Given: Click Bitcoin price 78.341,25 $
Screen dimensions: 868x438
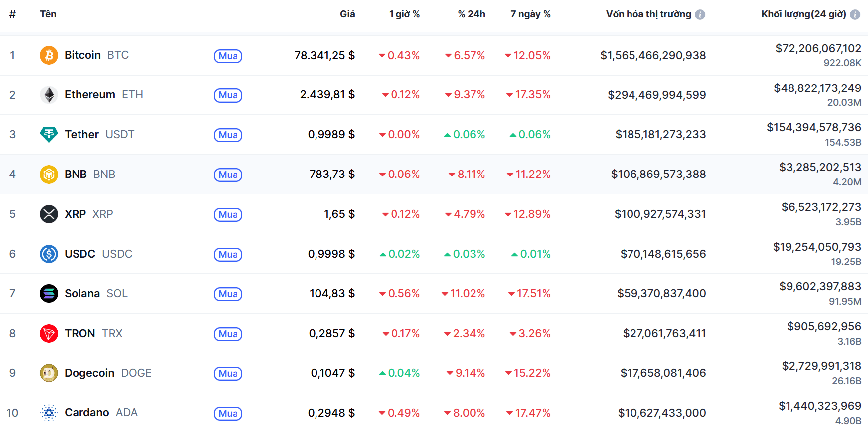Looking at the screenshot, I should tap(324, 55).
